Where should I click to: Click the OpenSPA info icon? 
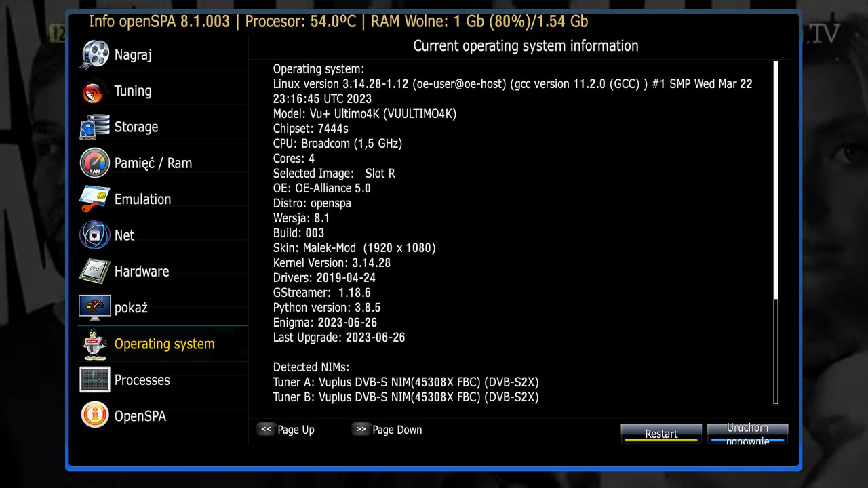pyautogui.click(x=95, y=415)
